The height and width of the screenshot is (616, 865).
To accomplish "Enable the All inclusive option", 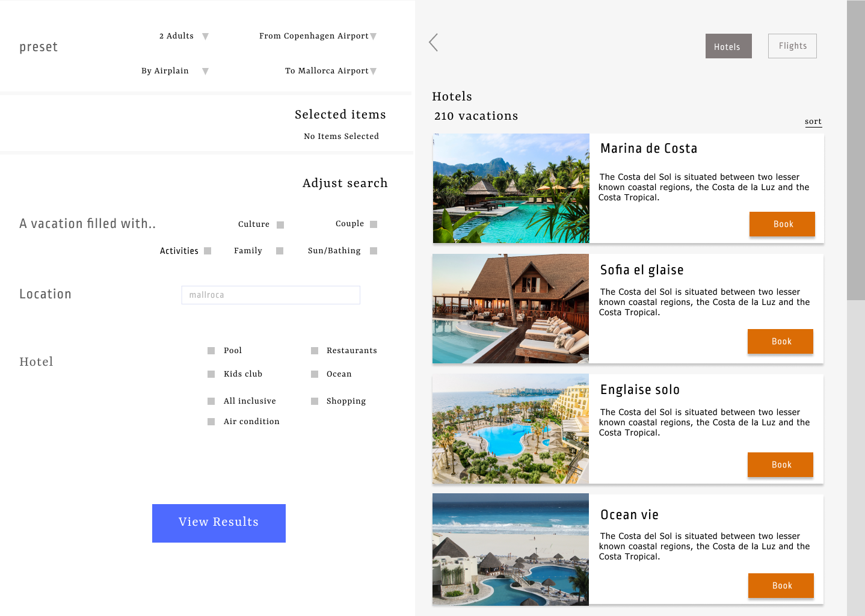I will (211, 401).
